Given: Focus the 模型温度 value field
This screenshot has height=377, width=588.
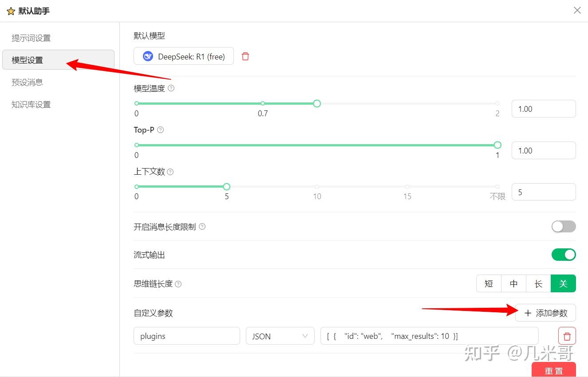Looking at the screenshot, I should [x=544, y=109].
